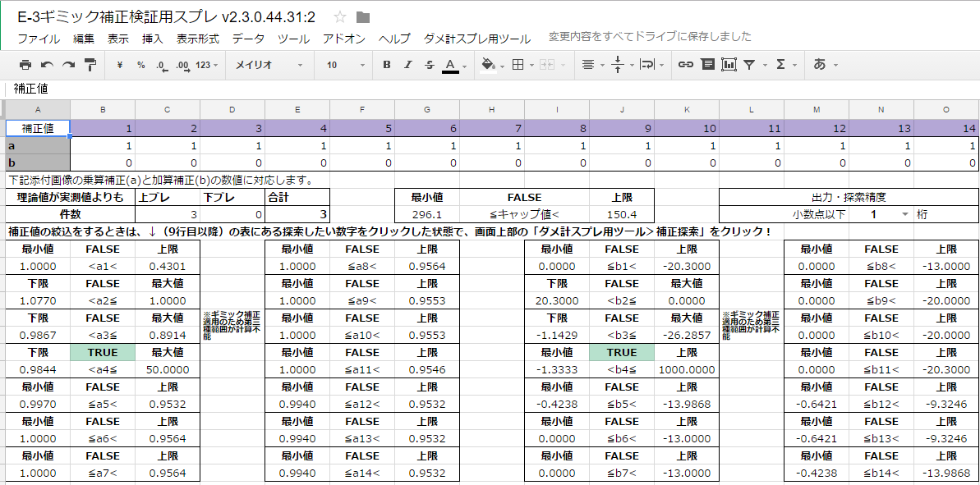
Task: Insert a link with the chain icon
Action: 685,65
